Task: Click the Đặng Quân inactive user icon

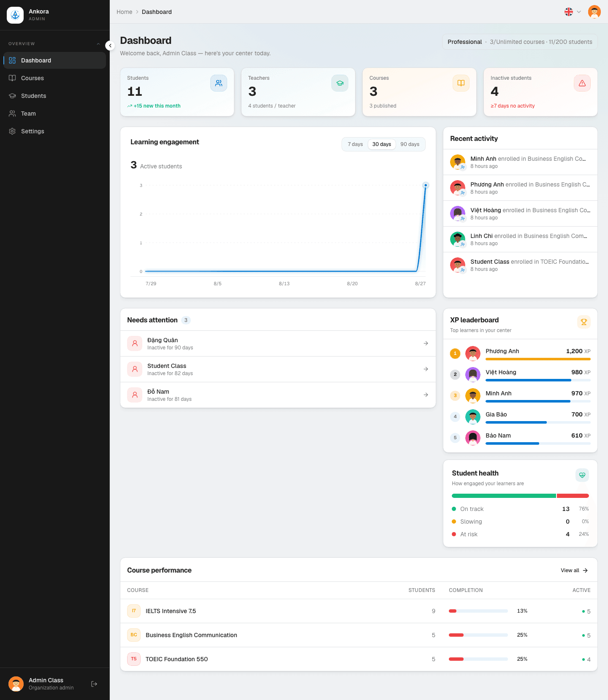Action: coord(135,343)
